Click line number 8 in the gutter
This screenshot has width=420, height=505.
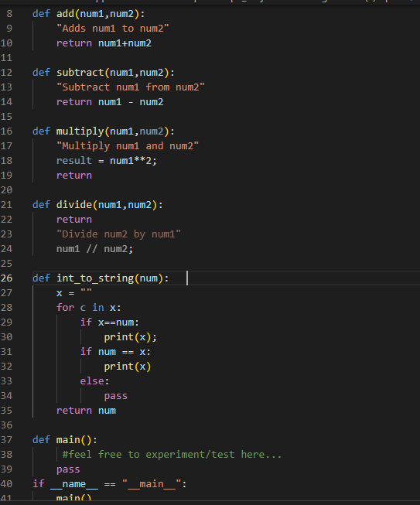(x=9, y=14)
